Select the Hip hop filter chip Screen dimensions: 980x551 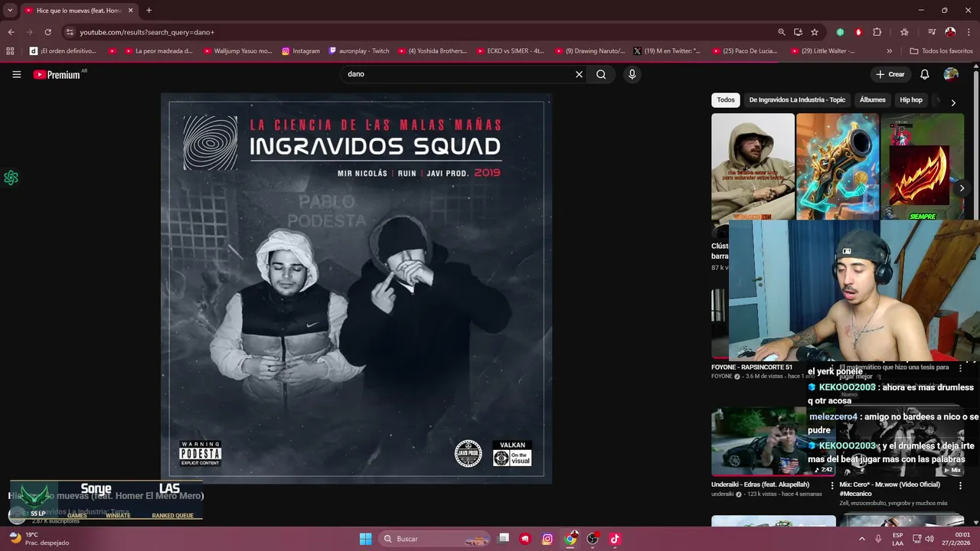[911, 99]
